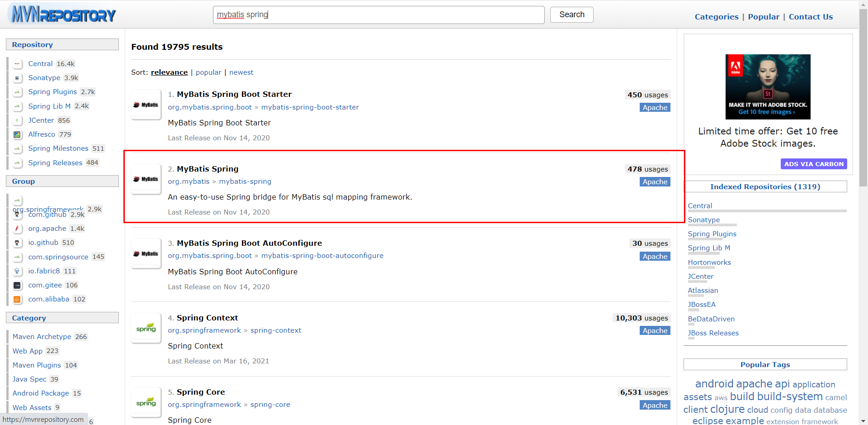Click the clojure popular tag
Viewport: 868px width, 425px height.
pyautogui.click(x=727, y=409)
